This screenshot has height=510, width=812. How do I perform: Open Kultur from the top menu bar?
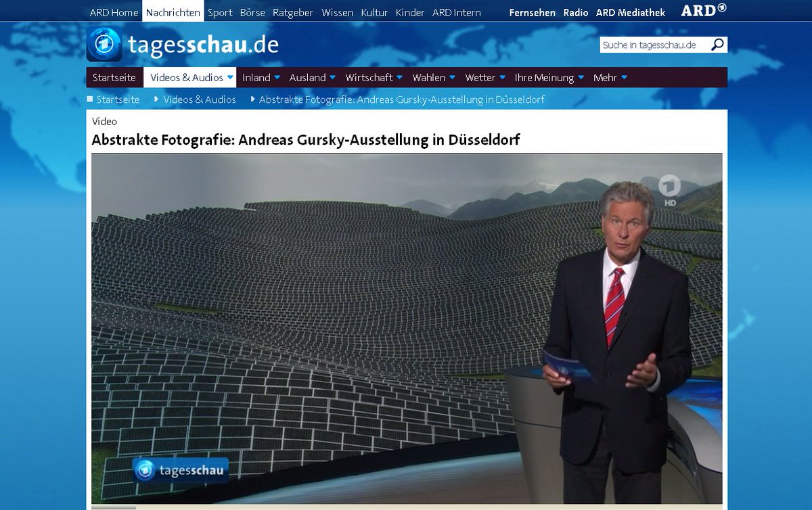click(374, 11)
